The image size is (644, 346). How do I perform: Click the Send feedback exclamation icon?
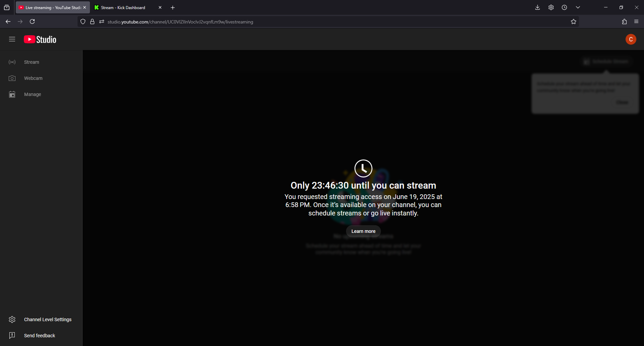tap(12, 336)
